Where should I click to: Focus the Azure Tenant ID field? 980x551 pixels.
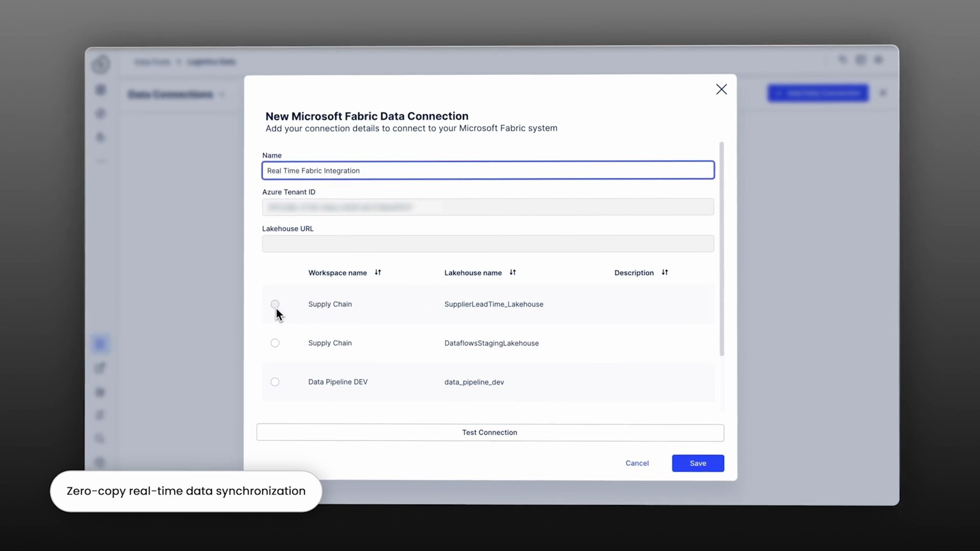(x=488, y=207)
